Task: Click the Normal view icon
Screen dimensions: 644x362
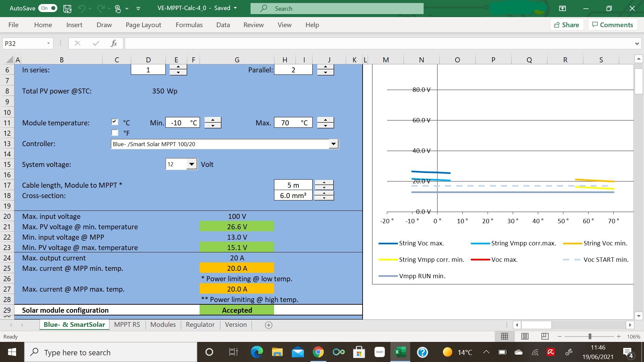Action: click(504, 336)
